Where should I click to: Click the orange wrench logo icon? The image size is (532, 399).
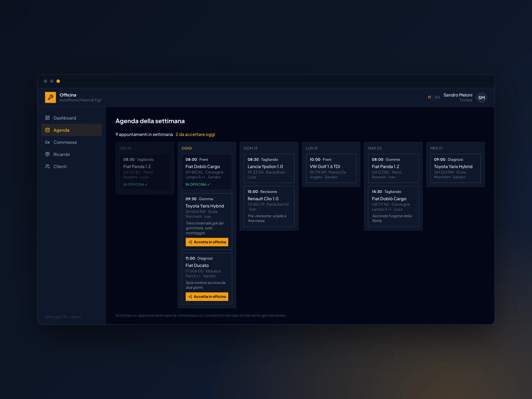[50, 97]
